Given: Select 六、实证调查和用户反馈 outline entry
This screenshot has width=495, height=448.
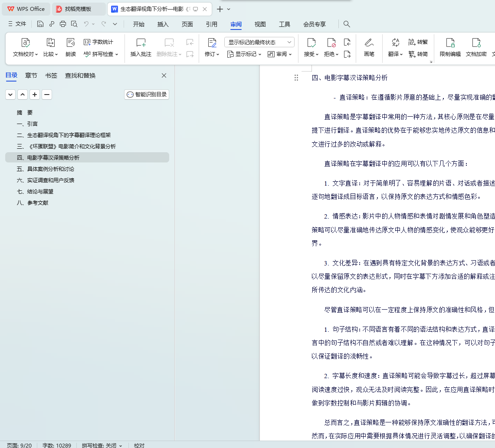Looking at the screenshot, I should coord(46,180).
